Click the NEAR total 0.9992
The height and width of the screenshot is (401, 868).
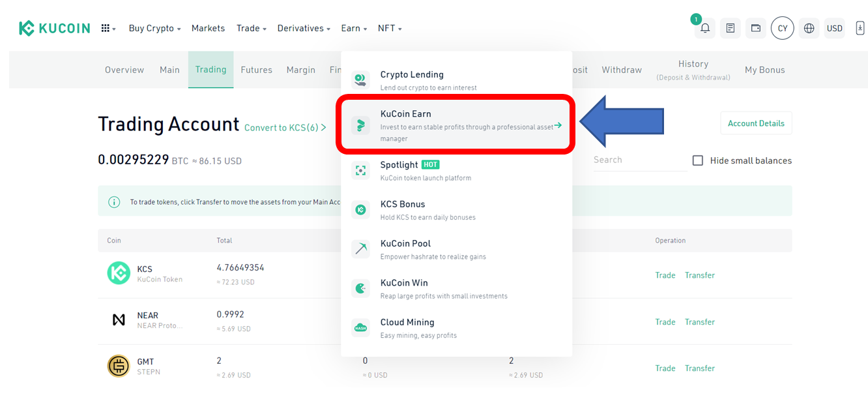pos(230,314)
